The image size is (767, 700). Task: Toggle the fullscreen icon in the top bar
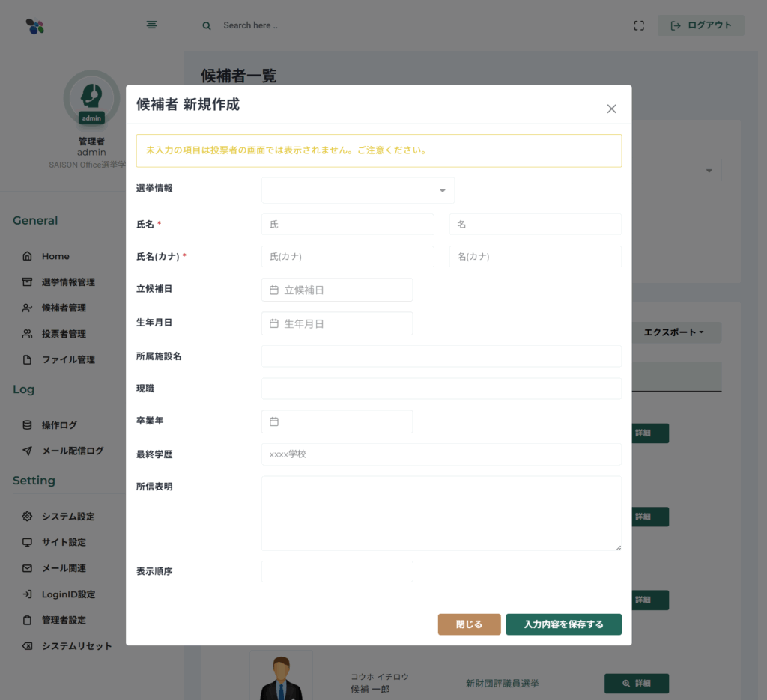tap(639, 26)
